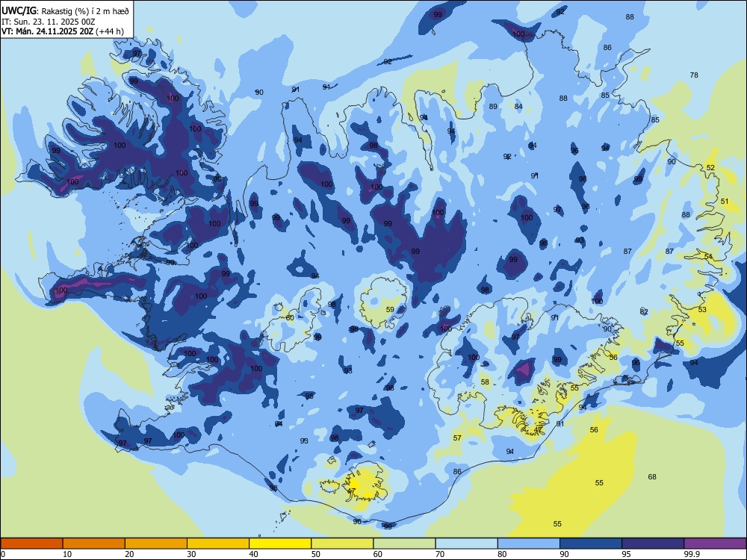747x560 pixels.
Task: Click the 0–10 dark orange legend swatch
Action: coord(31,544)
